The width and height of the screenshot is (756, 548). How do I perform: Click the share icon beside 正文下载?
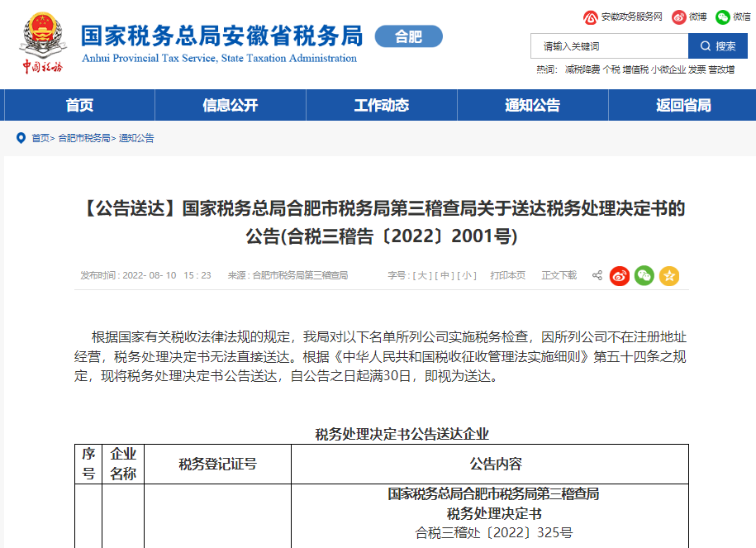pos(597,275)
